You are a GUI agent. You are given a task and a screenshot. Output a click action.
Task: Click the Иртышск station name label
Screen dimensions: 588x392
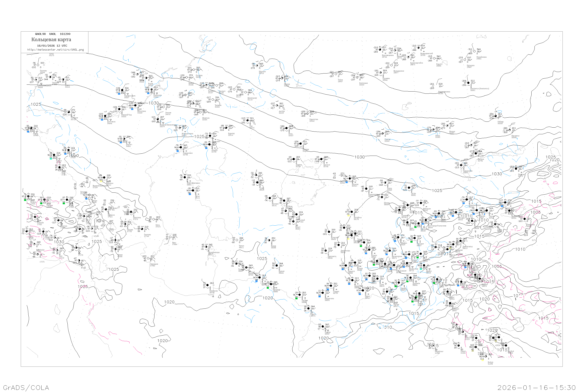pyautogui.click(x=471, y=65)
